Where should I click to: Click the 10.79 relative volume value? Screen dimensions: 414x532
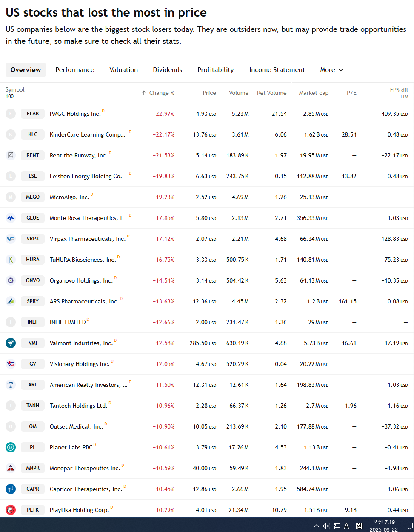click(x=279, y=510)
